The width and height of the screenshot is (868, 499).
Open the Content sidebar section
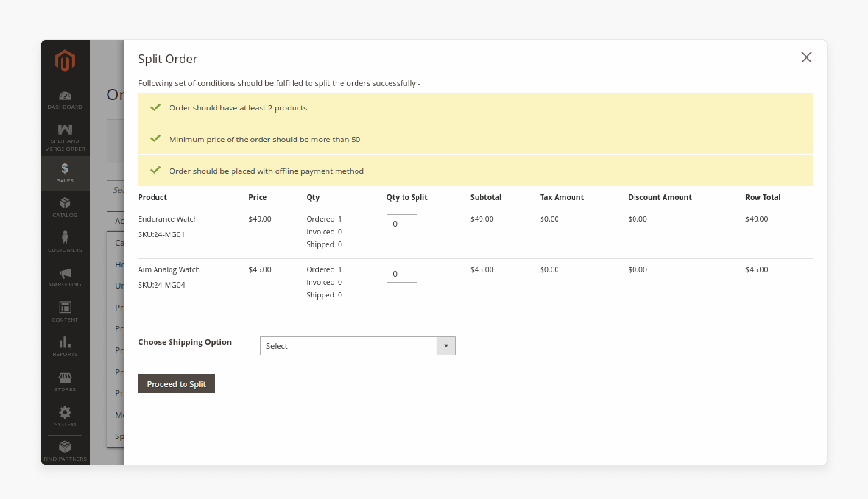(65, 312)
